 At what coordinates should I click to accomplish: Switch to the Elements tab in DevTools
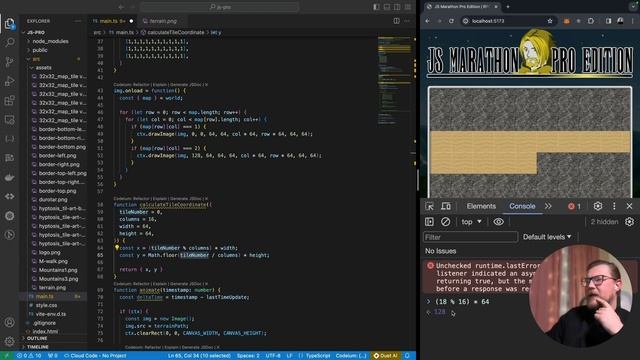coord(481,207)
